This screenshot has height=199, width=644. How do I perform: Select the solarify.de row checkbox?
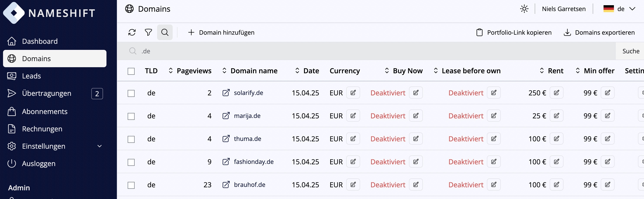pos(131,93)
